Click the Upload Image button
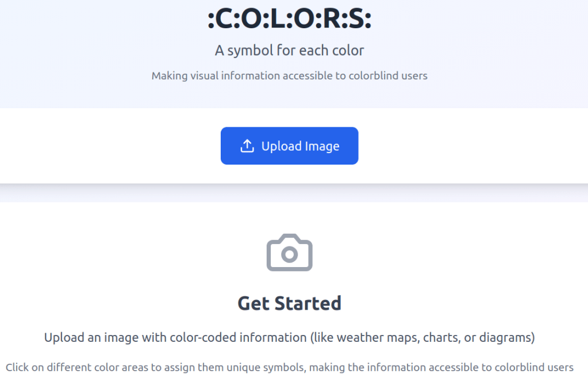 [x=289, y=146]
